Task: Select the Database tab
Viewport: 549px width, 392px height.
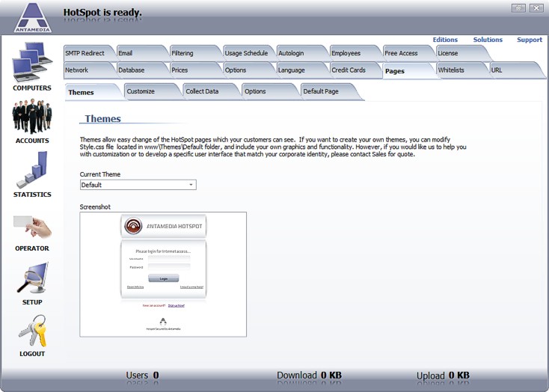Action: pyautogui.click(x=141, y=70)
